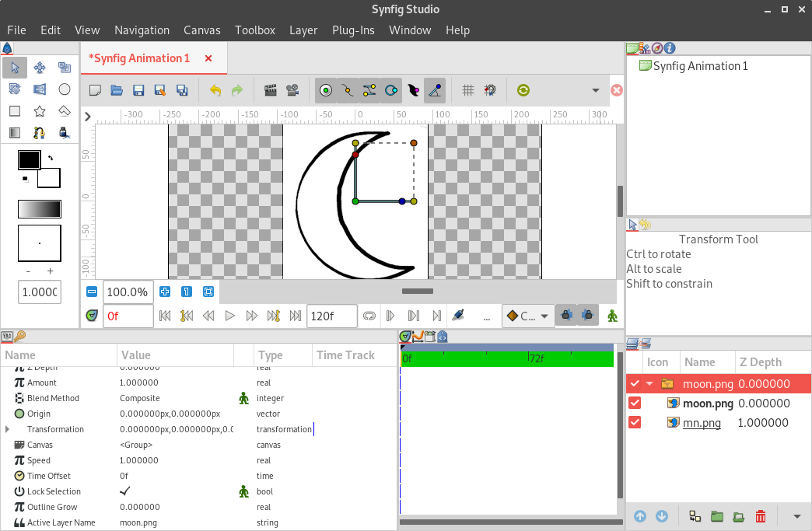Click the black fill color swatch

29,159
